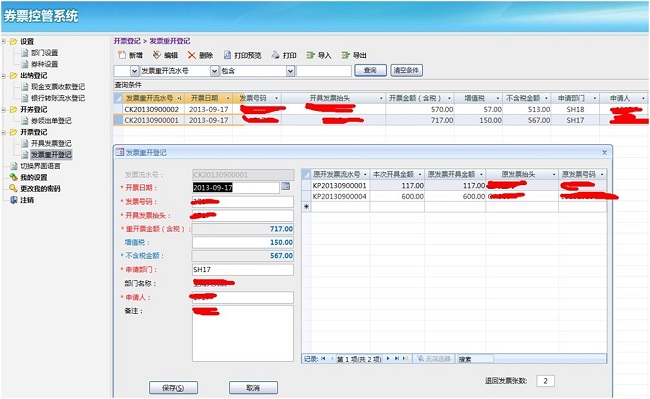Click the 删除 red X toolbar icon
The width and height of the screenshot is (650, 399).
(x=192, y=55)
